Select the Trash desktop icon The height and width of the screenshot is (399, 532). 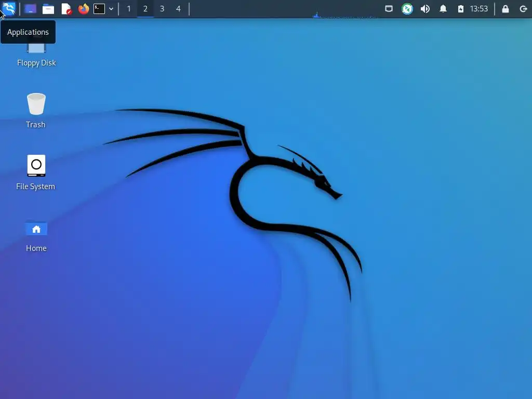coord(36,111)
